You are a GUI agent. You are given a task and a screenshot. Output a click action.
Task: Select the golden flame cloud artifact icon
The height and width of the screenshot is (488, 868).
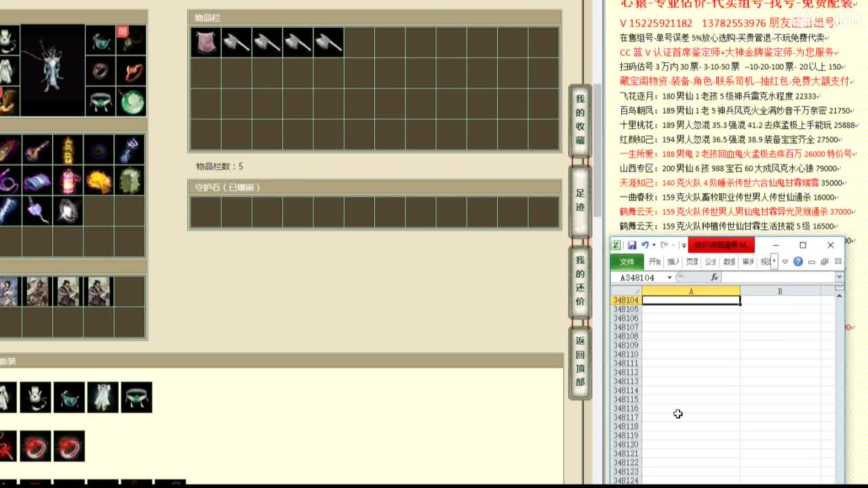pos(99,180)
